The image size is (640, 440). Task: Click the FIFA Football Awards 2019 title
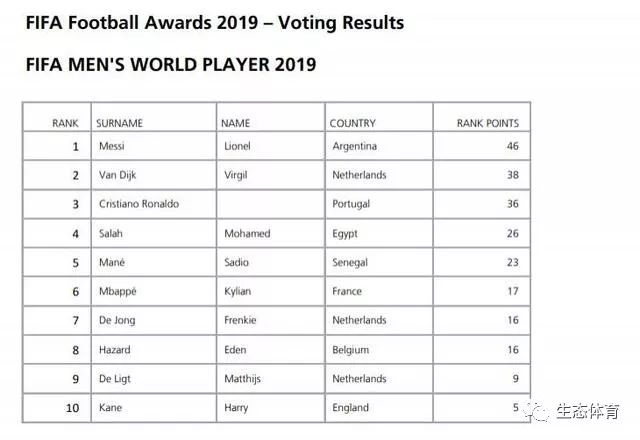(215, 22)
